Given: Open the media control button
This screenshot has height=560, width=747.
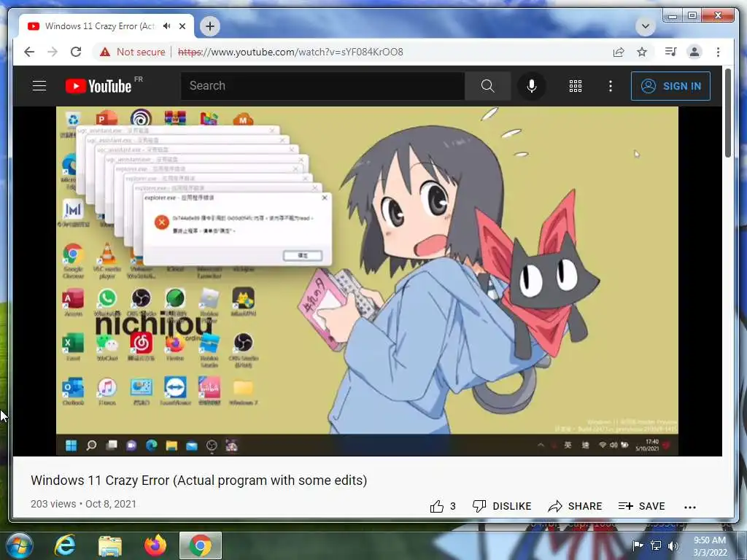Looking at the screenshot, I should tap(671, 52).
